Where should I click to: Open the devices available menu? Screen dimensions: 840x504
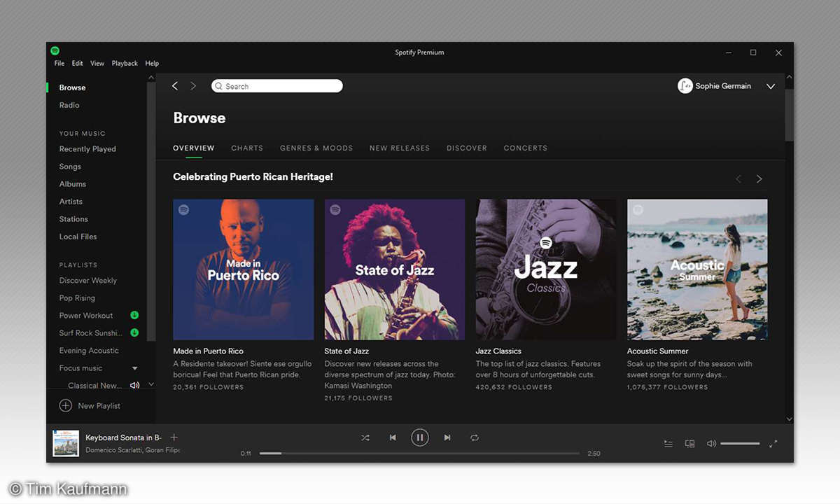[689, 444]
